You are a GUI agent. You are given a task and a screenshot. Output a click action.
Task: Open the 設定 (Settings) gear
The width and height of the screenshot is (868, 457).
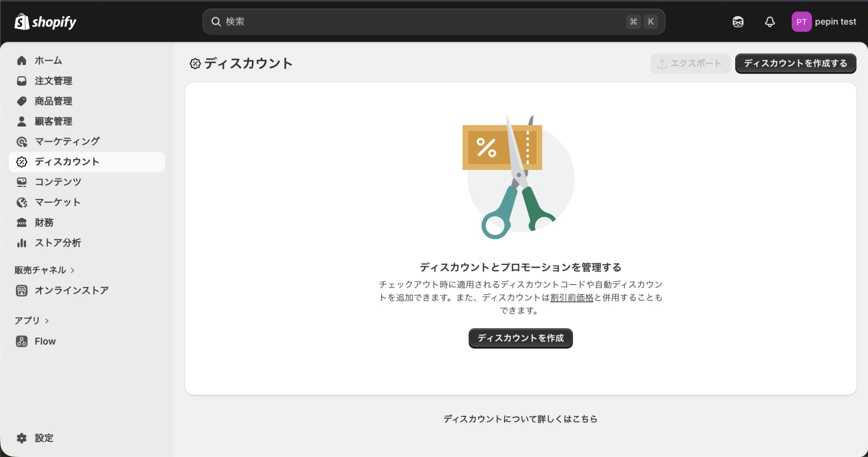point(45,438)
